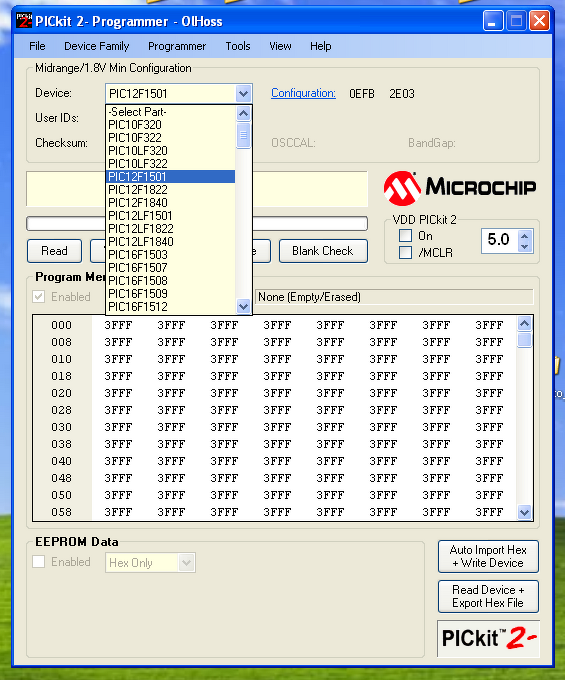Screen dimensions: 565x680
Task: Decrease VDD voltage with down arrow
Action: [x=525, y=247]
